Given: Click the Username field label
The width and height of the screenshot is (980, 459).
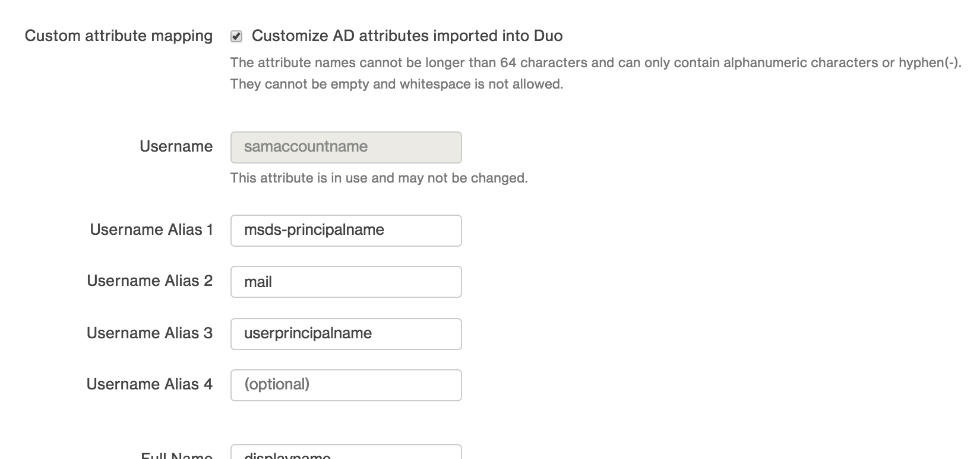Looking at the screenshot, I should pos(176,147).
